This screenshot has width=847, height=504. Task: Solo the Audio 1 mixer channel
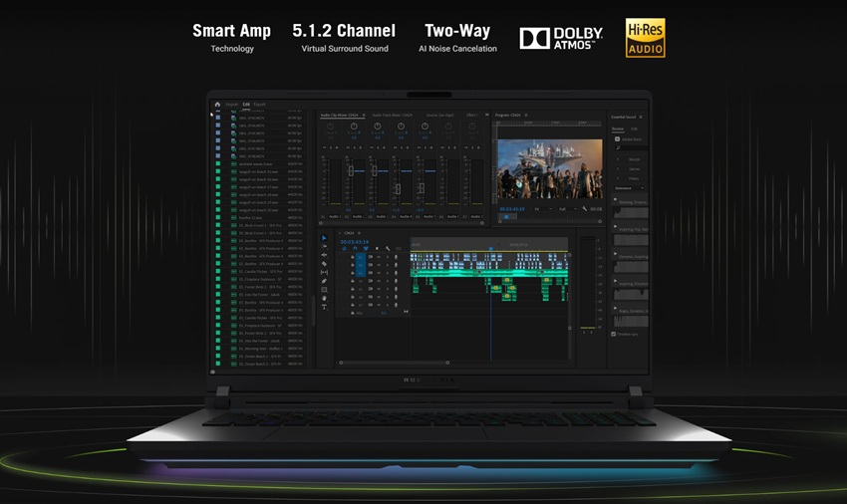331,147
